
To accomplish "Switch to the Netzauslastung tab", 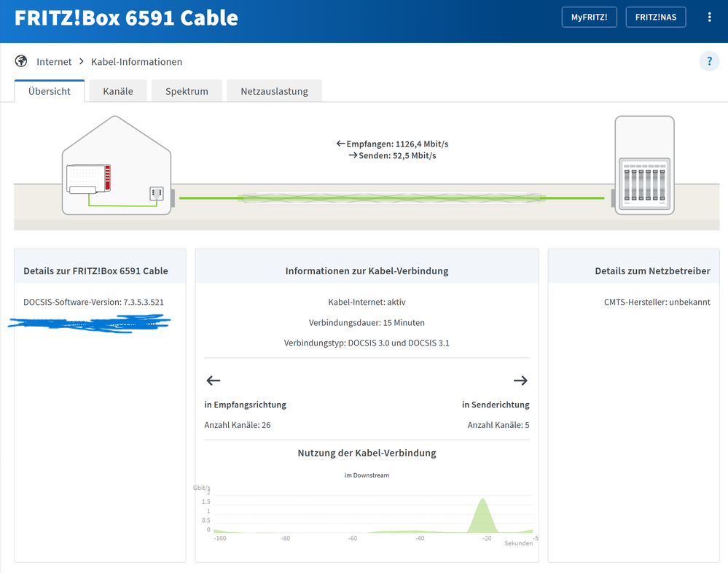I will click(274, 91).
